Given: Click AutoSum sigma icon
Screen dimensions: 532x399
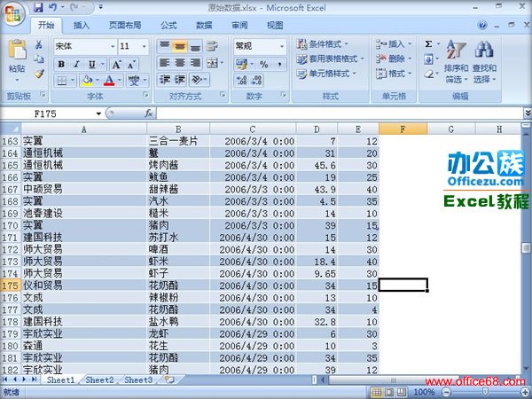Looking at the screenshot, I should pyautogui.click(x=428, y=44).
